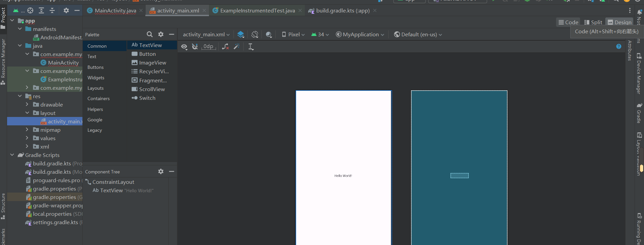This screenshot has width=644, height=245.
Task: Collapse all in project tree
Action: click(x=52, y=10)
